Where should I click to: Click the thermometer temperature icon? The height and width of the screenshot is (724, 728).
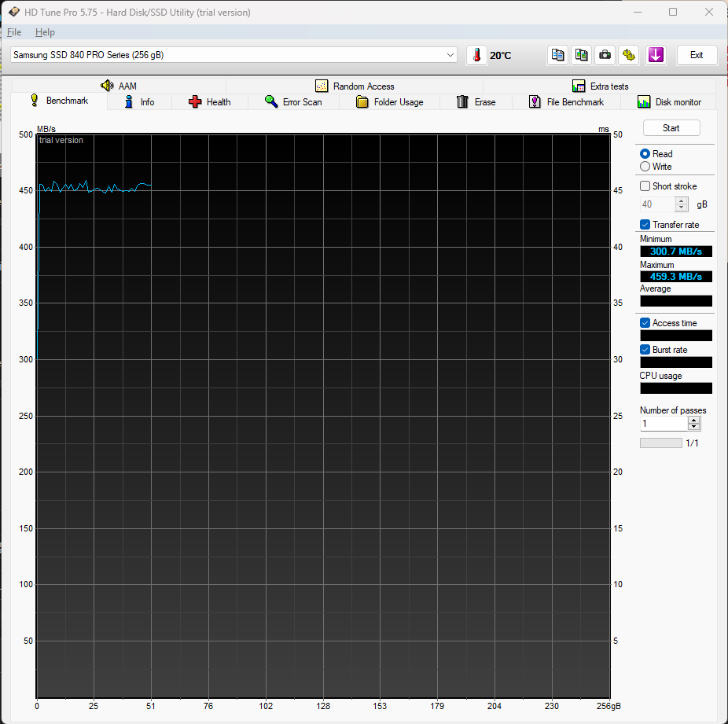[x=476, y=55]
